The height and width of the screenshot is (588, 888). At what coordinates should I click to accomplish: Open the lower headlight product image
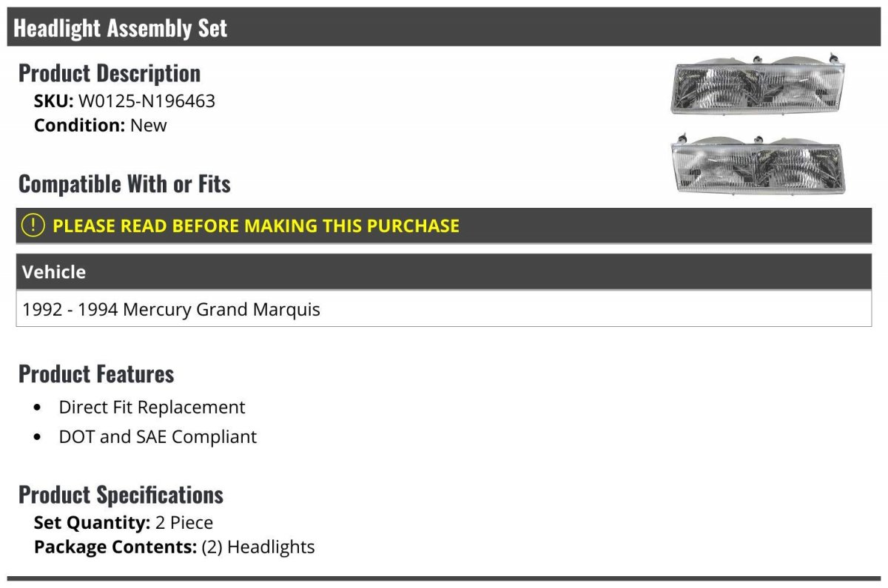pos(758,163)
